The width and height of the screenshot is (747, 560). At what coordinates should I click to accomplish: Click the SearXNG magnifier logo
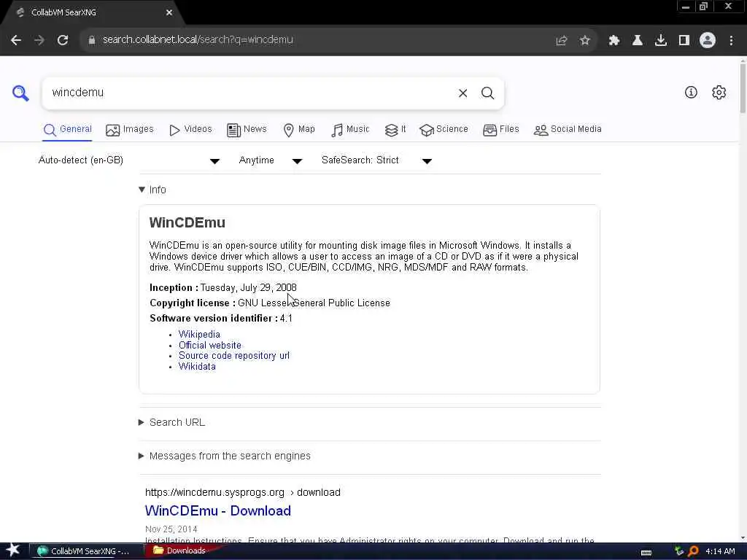pyautogui.click(x=20, y=93)
